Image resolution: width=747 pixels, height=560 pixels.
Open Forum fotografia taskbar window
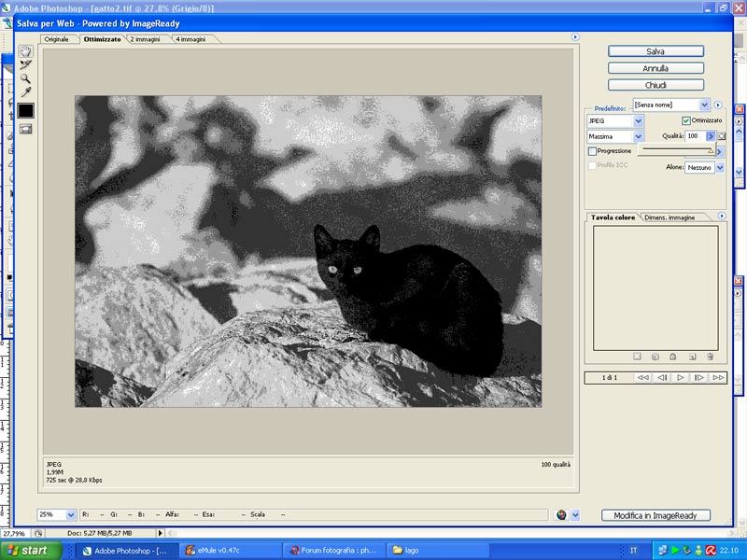click(334, 551)
